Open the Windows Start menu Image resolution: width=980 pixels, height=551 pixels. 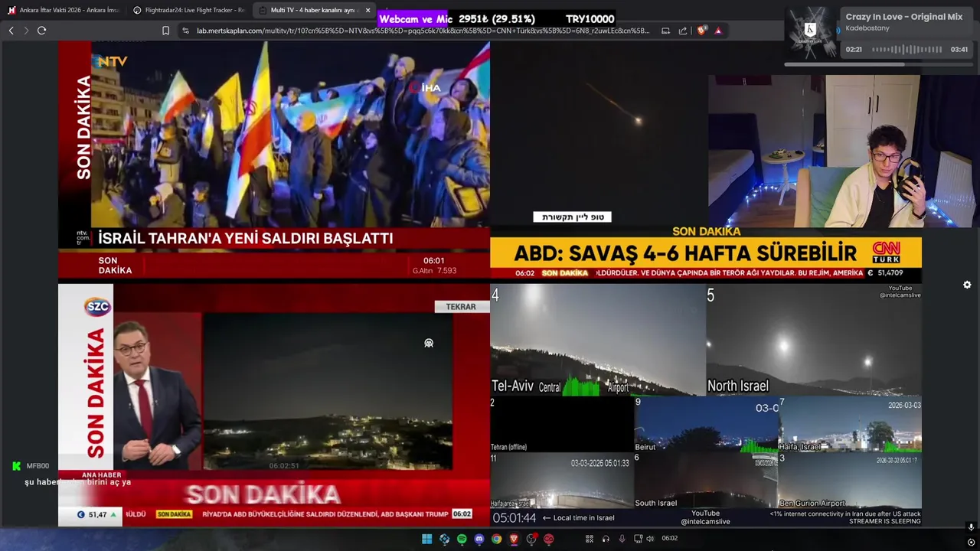426,539
